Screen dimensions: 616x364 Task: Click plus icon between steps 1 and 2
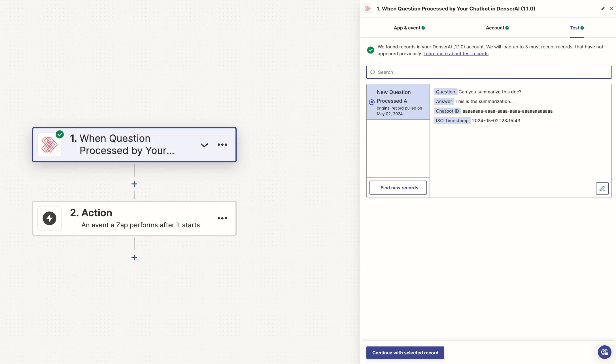coord(134,184)
